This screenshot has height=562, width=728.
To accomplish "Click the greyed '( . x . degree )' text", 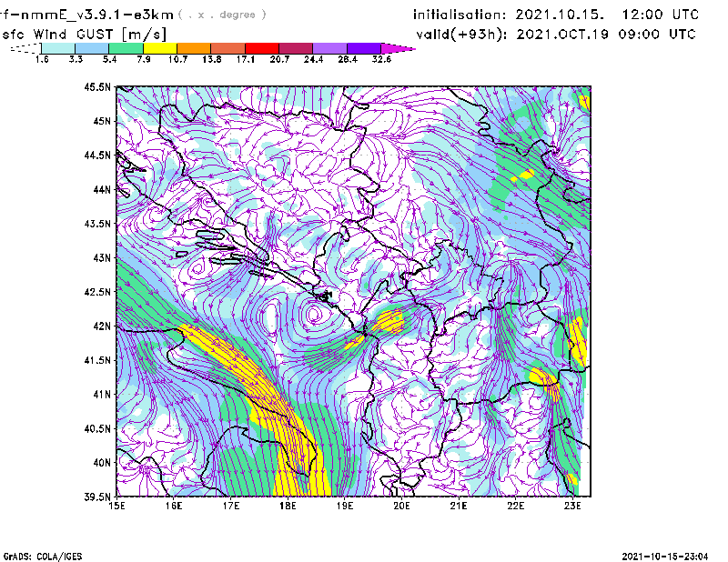I will click(x=222, y=15).
